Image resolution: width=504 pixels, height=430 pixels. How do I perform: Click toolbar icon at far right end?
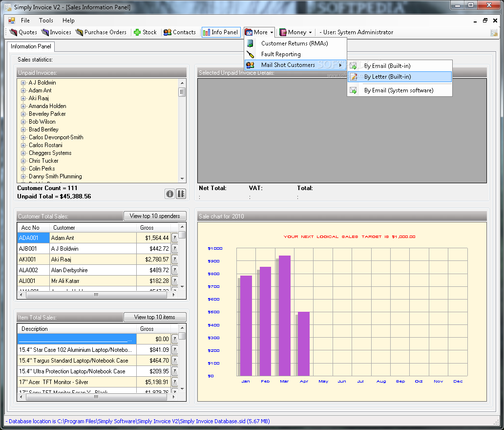(494, 32)
